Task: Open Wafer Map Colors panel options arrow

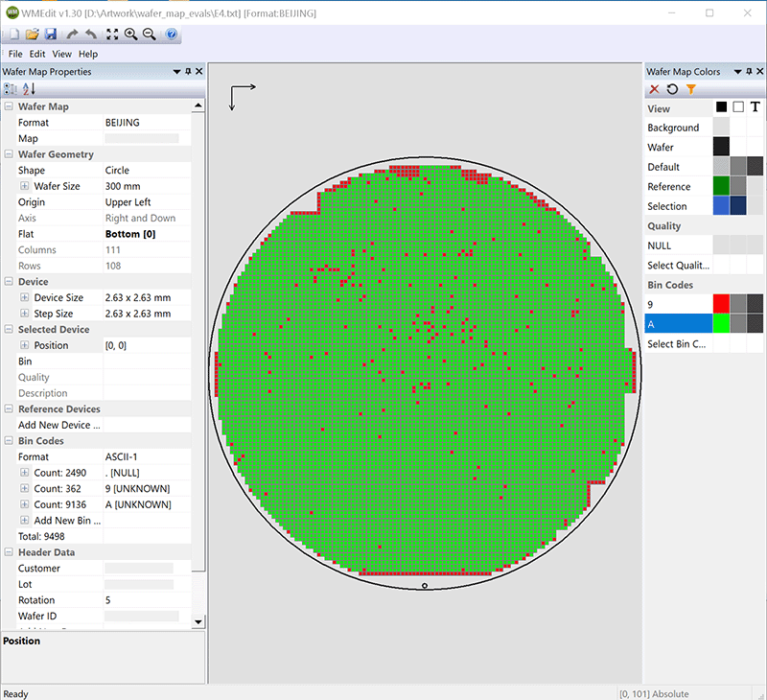Action: [737, 72]
